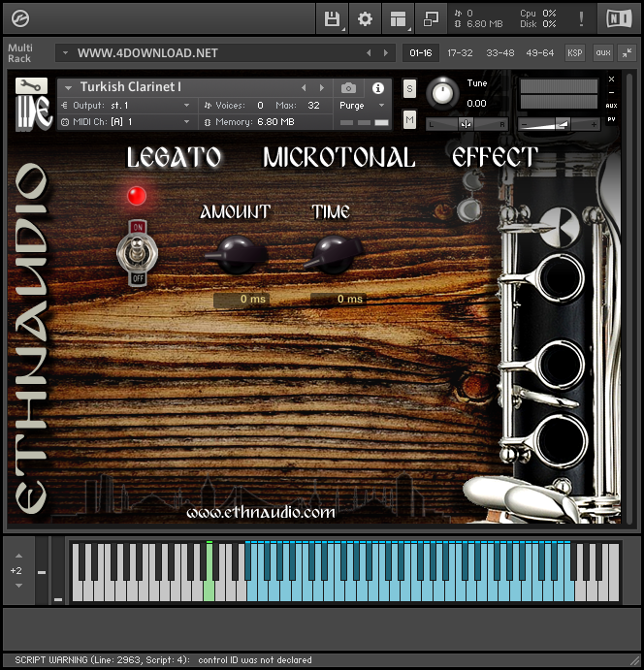Click the Multi Rack label
The image size is (644, 670).
(19, 53)
